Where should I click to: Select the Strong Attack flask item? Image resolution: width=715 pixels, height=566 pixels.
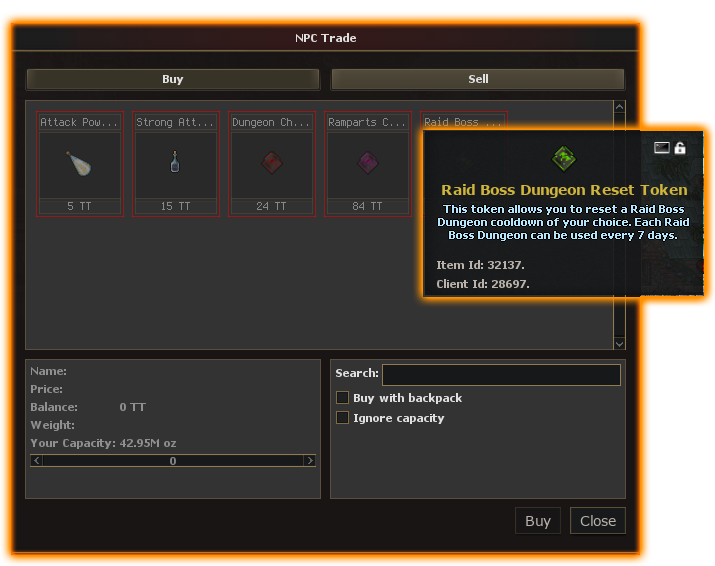coord(176,164)
